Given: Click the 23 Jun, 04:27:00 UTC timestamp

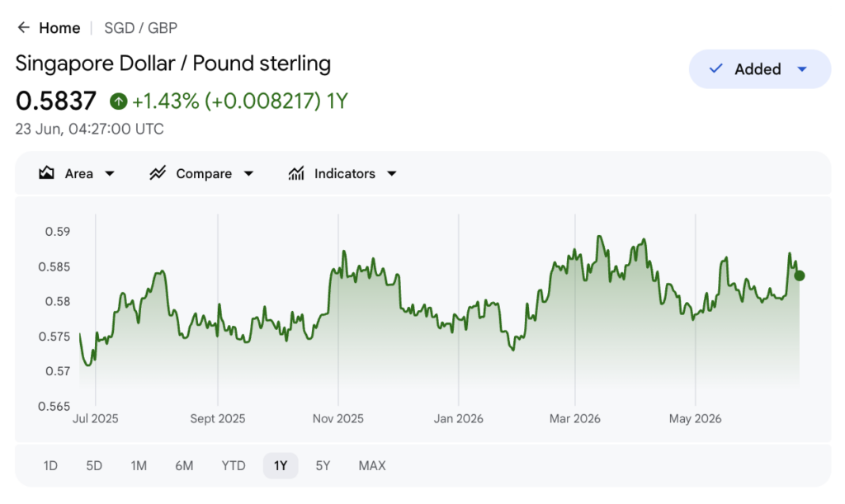Looking at the screenshot, I should 89,130.
